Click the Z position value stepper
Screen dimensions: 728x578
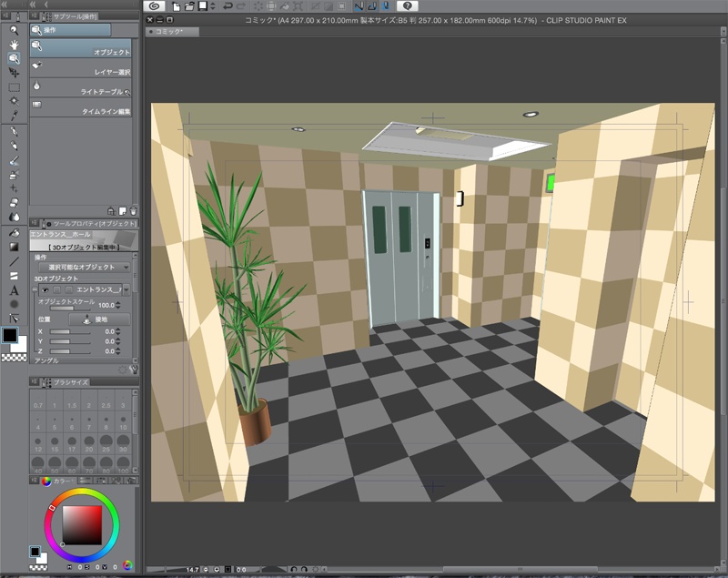tap(118, 351)
